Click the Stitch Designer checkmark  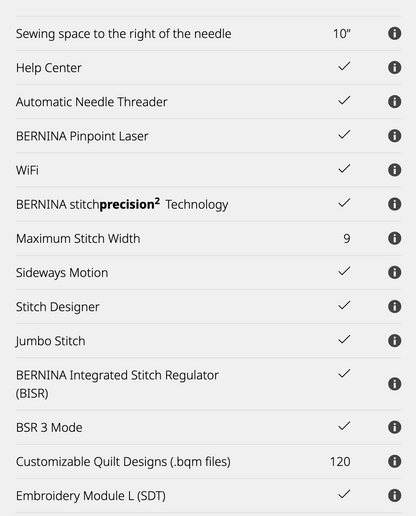pyautogui.click(x=344, y=305)
